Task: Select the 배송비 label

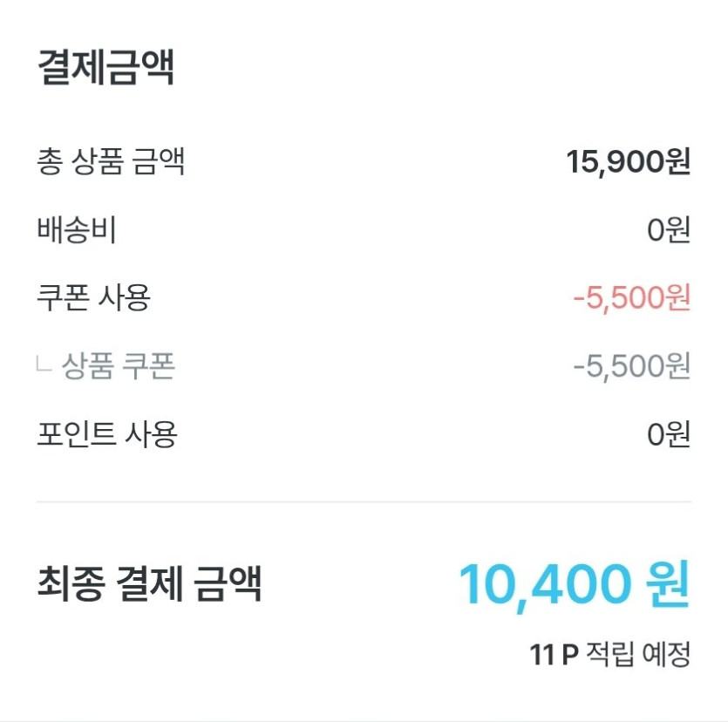Action: tap(77, 230)
